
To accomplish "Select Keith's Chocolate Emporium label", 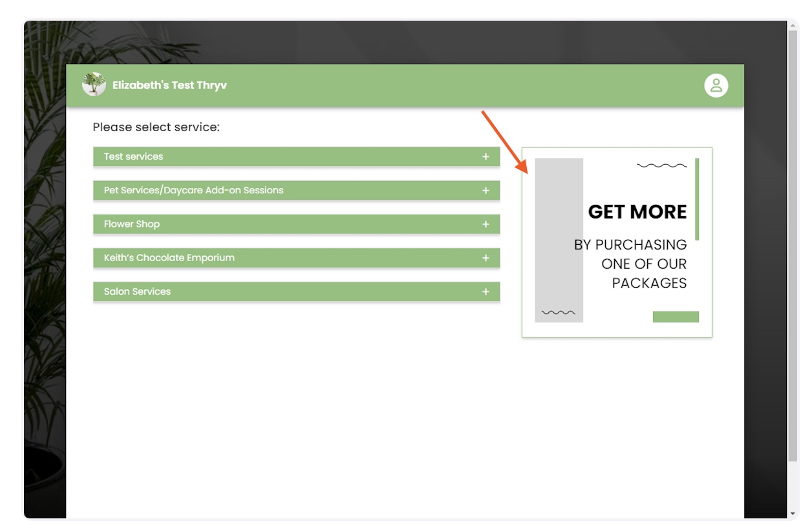I will pyautogui.click(x=169, y=258).
